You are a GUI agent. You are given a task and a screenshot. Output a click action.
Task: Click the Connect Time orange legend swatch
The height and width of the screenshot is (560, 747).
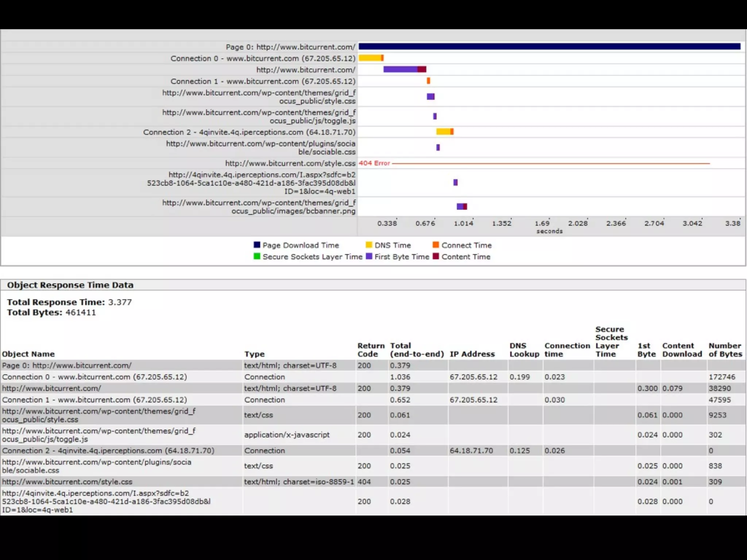[x=436, y=245]
